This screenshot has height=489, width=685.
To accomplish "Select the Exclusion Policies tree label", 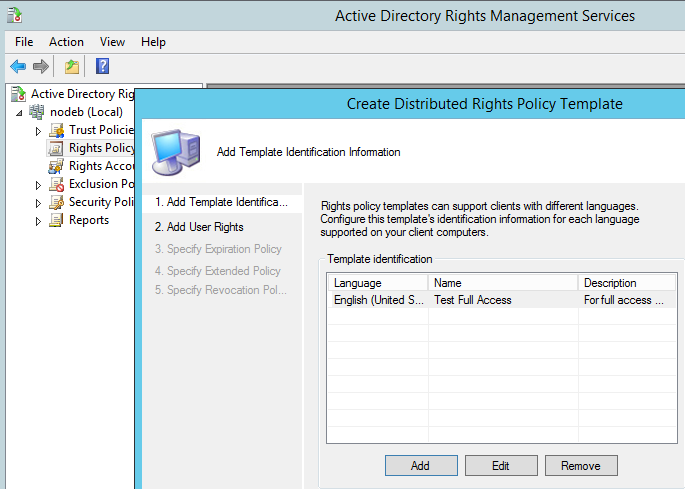I will click(x=101, y=184).
